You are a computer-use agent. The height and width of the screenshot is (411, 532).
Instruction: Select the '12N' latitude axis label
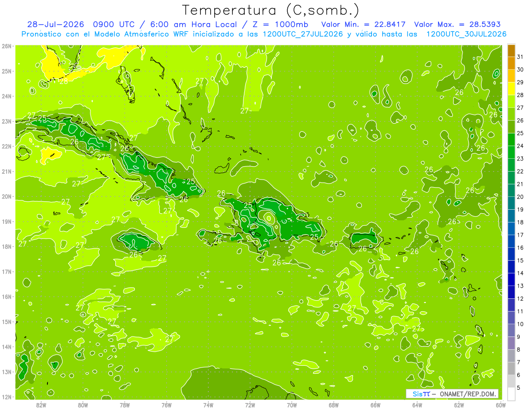tap(7, 397)
